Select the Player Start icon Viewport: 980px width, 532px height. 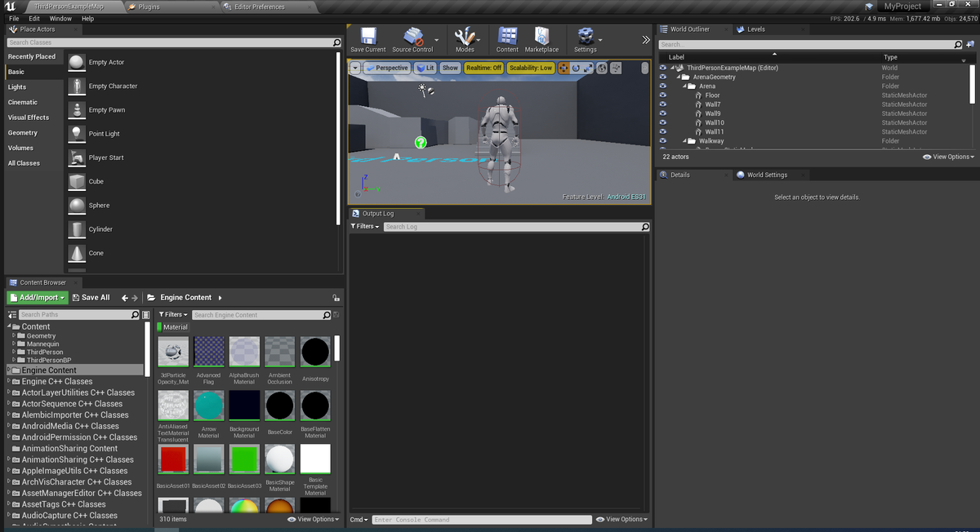tap(77, 157)
